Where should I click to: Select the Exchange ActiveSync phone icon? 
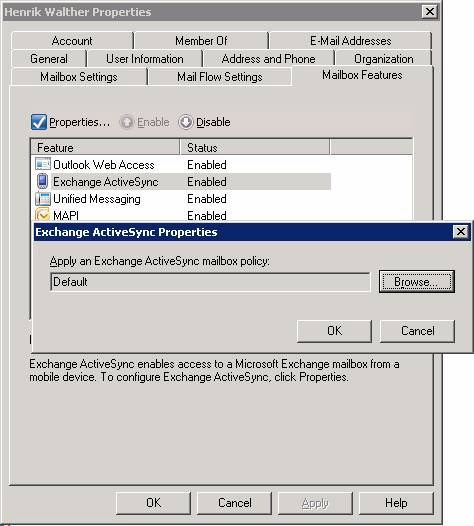click(43, 181)
